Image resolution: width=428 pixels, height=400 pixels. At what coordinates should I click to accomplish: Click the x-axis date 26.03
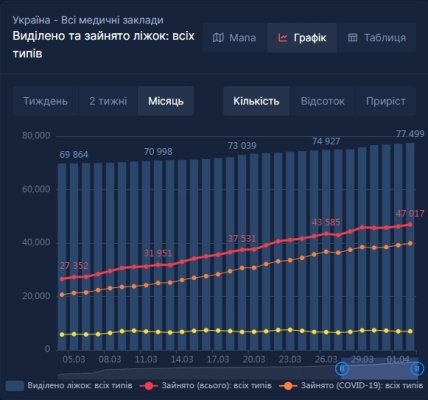326,359
